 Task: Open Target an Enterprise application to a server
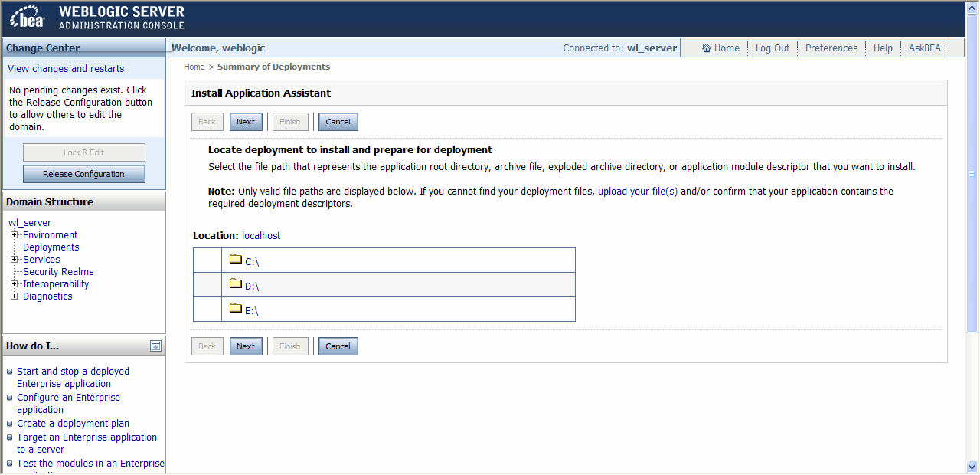click(87, 444)
